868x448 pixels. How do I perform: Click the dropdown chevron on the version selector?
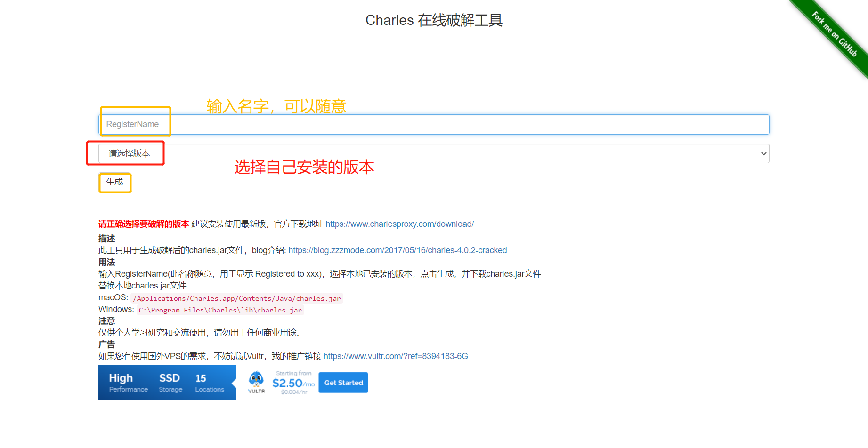click(763, 153)
